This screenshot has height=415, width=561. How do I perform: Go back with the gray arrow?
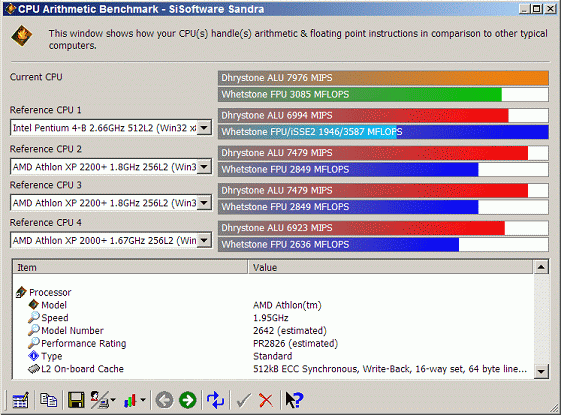coord(164,400)
